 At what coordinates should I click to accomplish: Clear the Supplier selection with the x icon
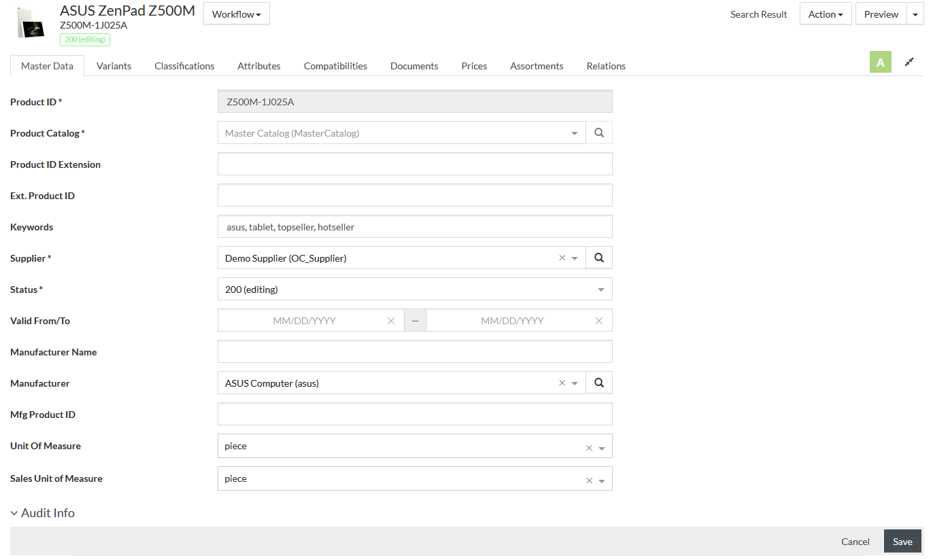pos(562,258)
